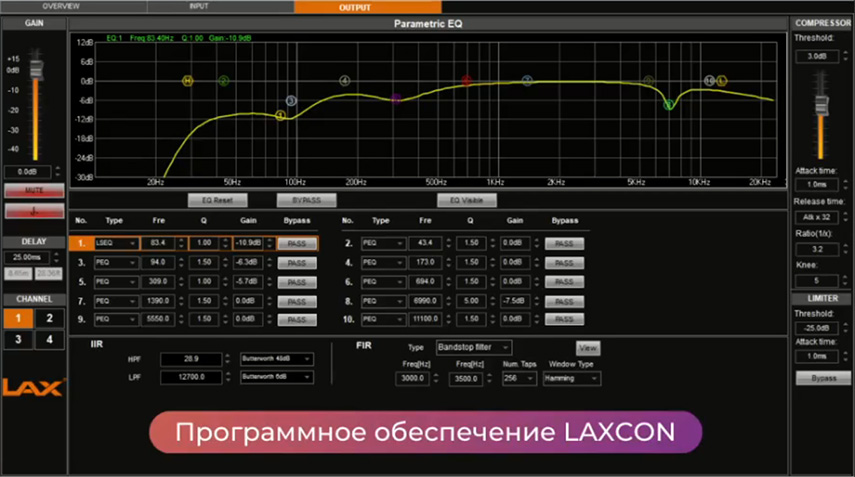Switch to the OUTPUT tab
The height and width of the screenshot is (477, 855).
pos(368,7)
